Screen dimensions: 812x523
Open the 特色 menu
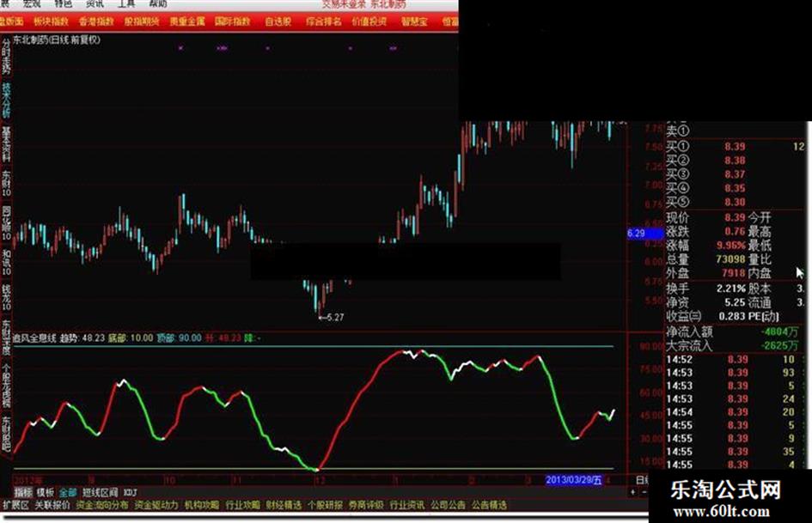(64, 3)
